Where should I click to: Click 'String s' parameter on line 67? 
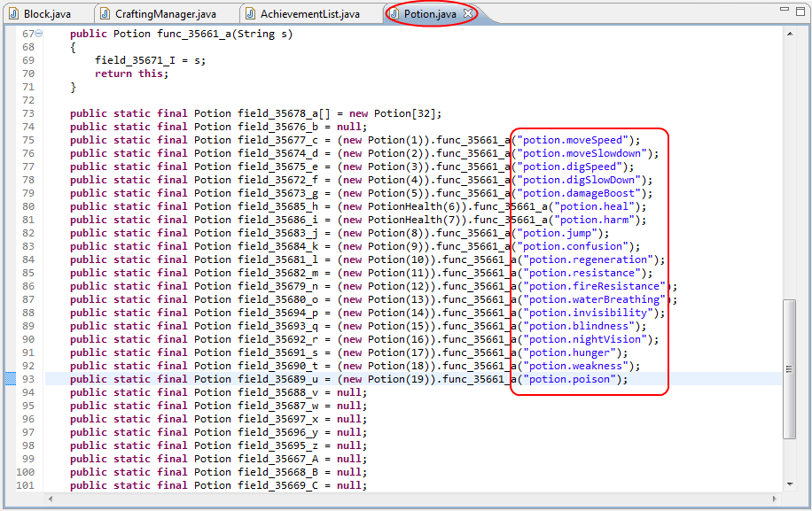pyautogui.click(x=262, y=35)
